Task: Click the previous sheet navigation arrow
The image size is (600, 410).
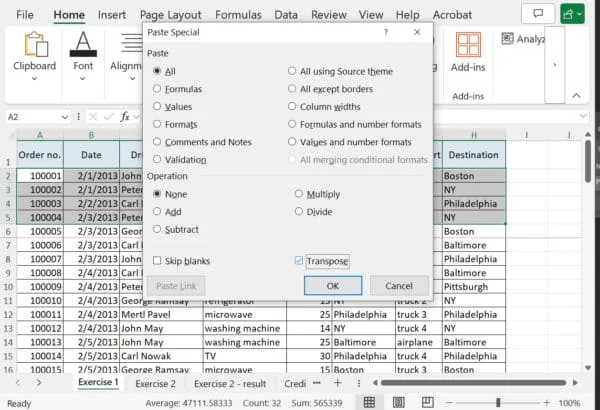Action: 18,382
